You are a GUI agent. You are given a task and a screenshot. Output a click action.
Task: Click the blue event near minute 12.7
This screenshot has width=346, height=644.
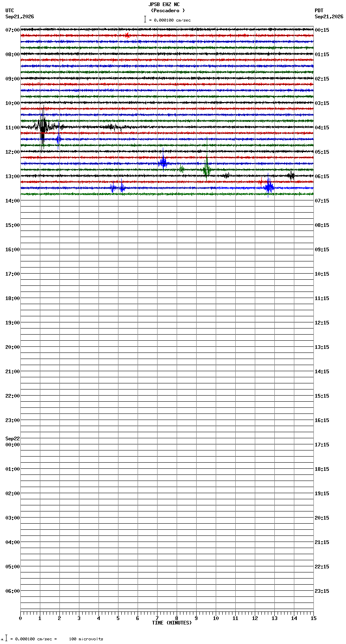click(x=269, y=187)
